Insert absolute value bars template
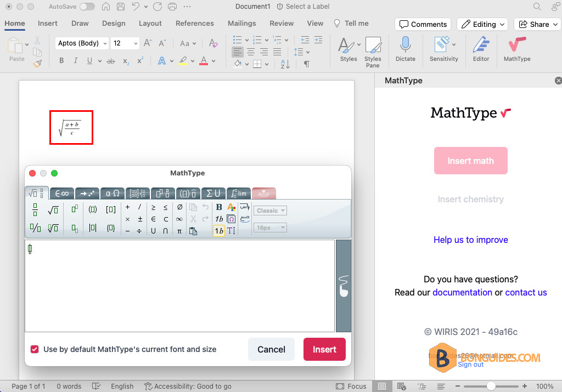This screenshot has height=392, width=562. tap(92, 228)
